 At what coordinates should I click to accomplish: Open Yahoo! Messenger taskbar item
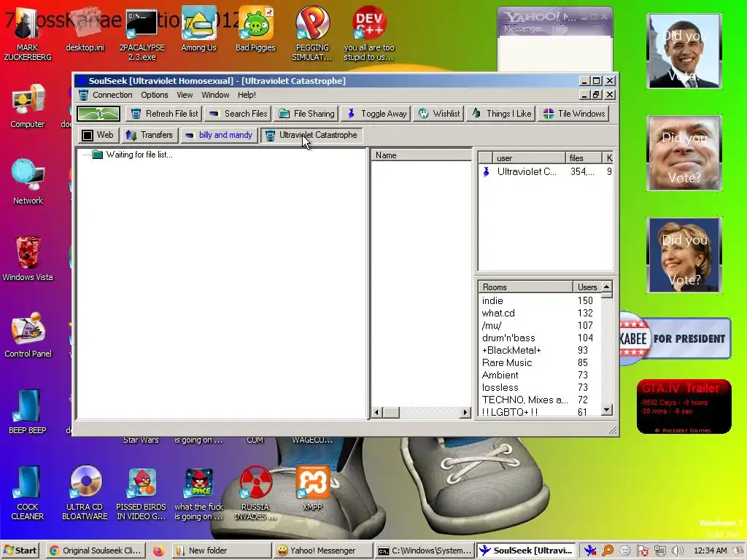coord(322,551)
